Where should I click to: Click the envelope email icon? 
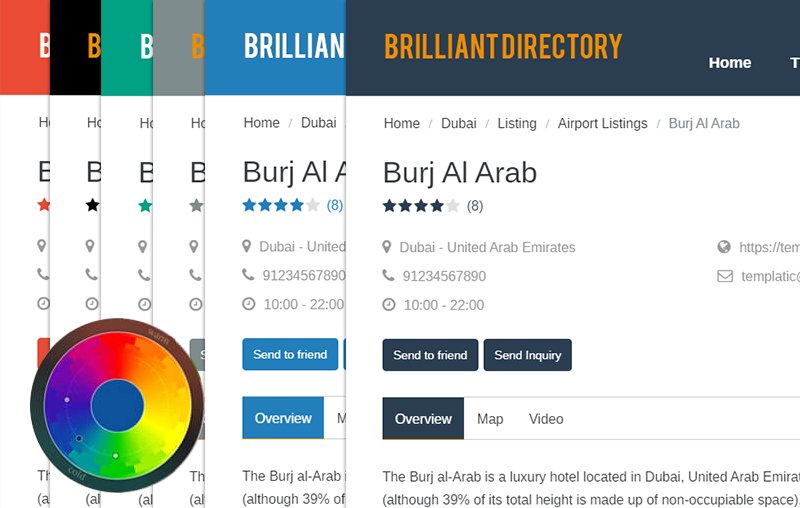point(724,276)
